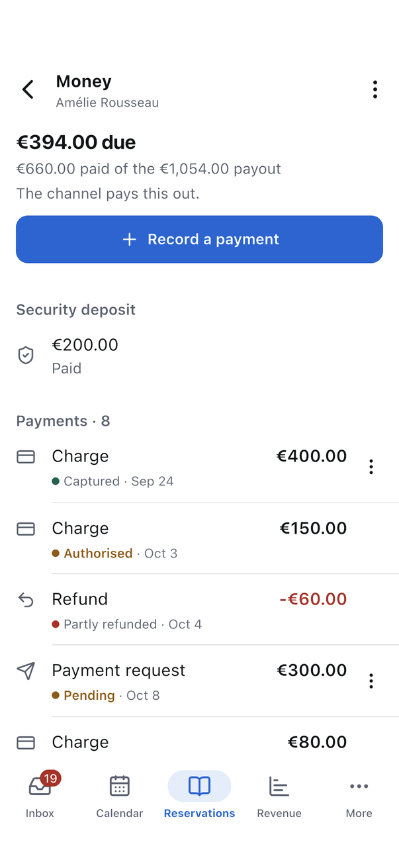Tap the card icon beside €150.00 charge
Screen dimensions: 399x868
26,528
